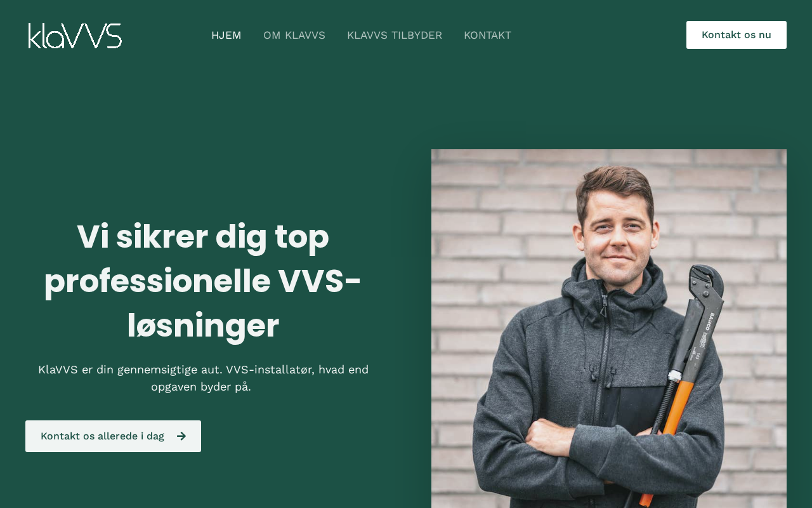The image size is (812, 508).
Task: Open the KONTAKT navigation link
Action: (x=487, y=36)
